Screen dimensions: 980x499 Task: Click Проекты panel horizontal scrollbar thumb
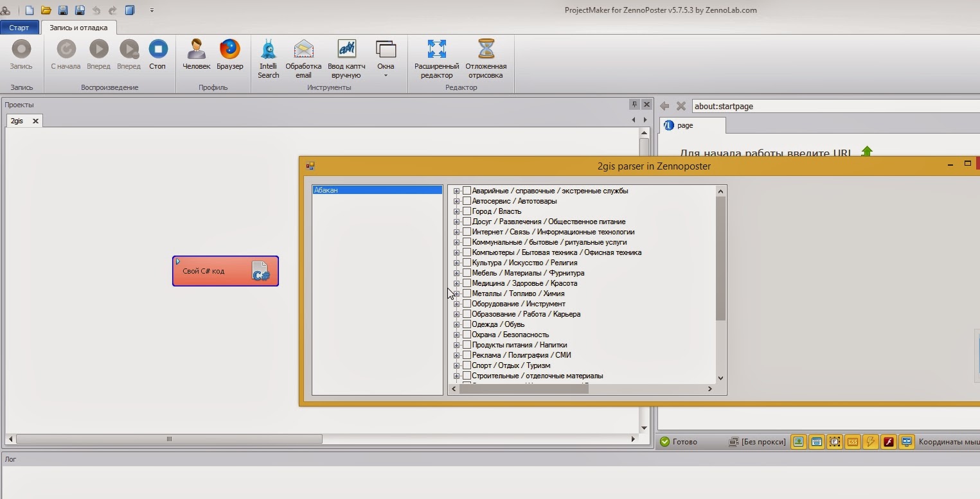(x=169, y=439)
